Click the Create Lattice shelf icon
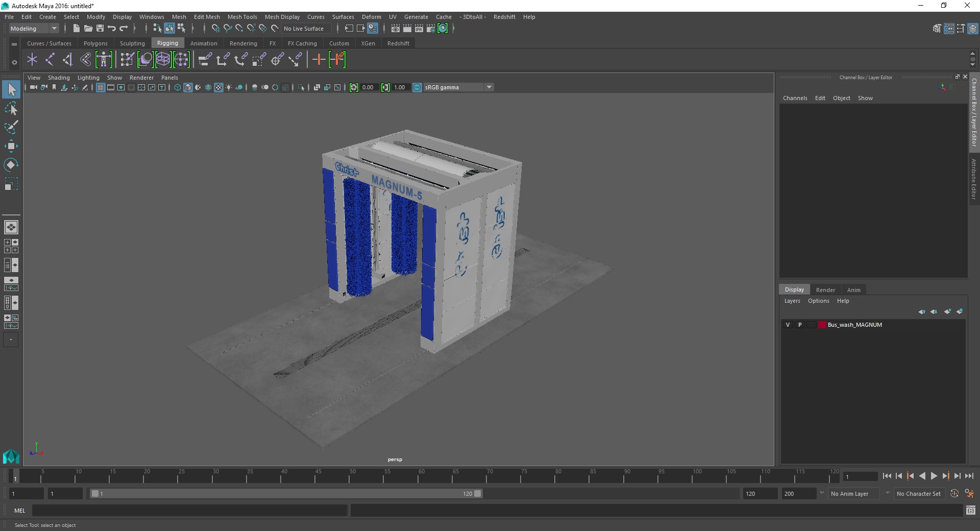Image resolution: width=980 pixels, height=531 pixels. [x=163, y=60]
